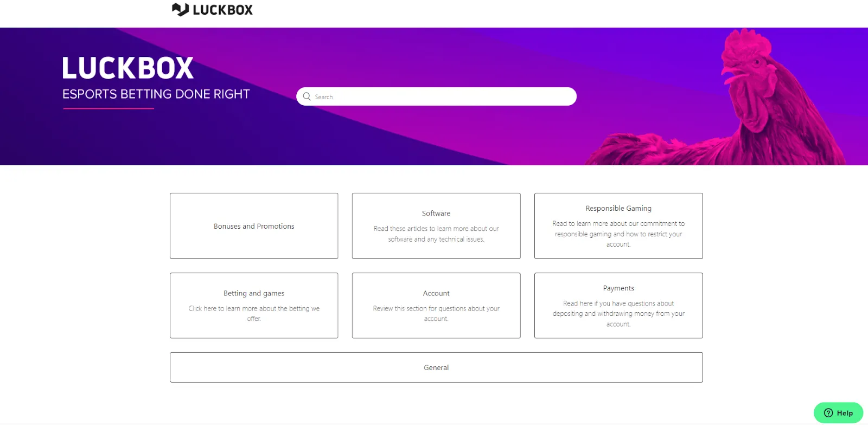Click the Luckbox logo in the header
Screen dimensions: 868x427
pos(212,10)
